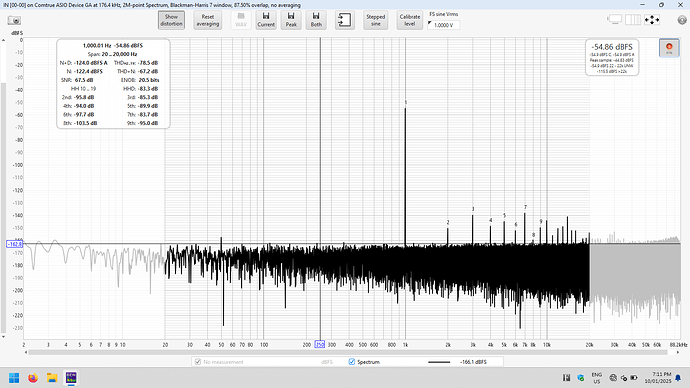Open the Stepped sine measurement

coord(375,20)
